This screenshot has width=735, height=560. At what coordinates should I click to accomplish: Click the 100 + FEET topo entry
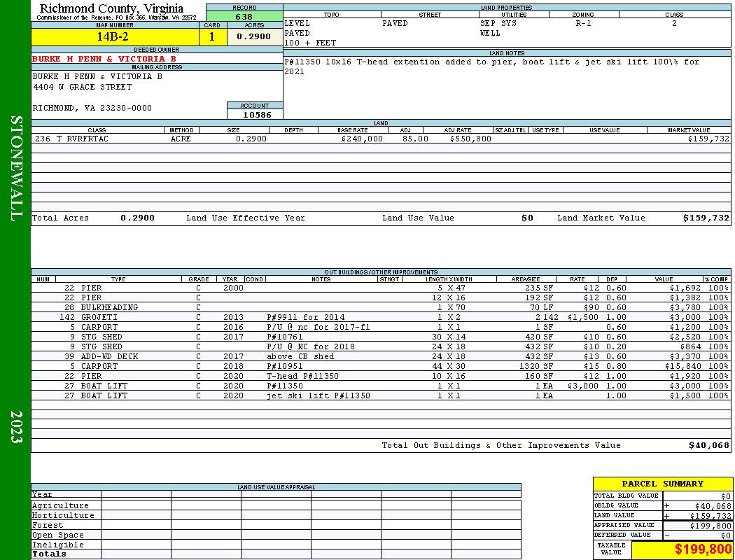[x=310, y=43]
